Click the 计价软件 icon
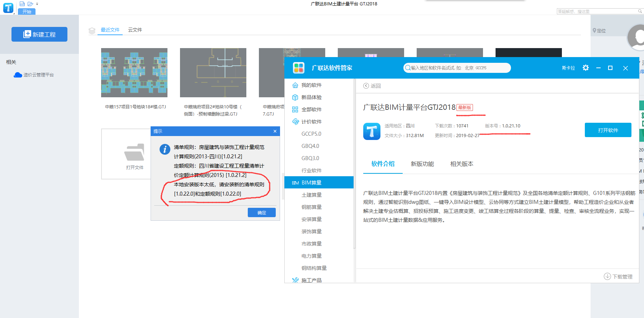This screenshot has height=318, width=644. 295,122
